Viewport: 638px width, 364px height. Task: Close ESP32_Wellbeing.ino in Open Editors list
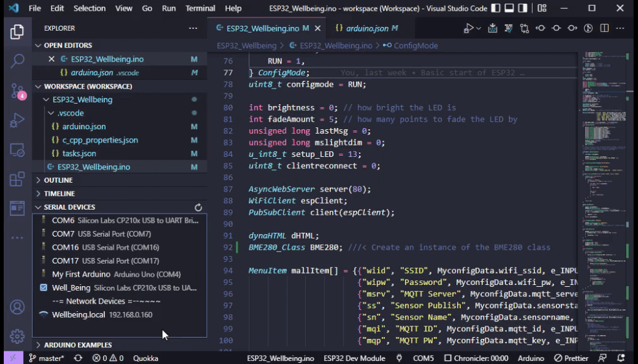51,59
